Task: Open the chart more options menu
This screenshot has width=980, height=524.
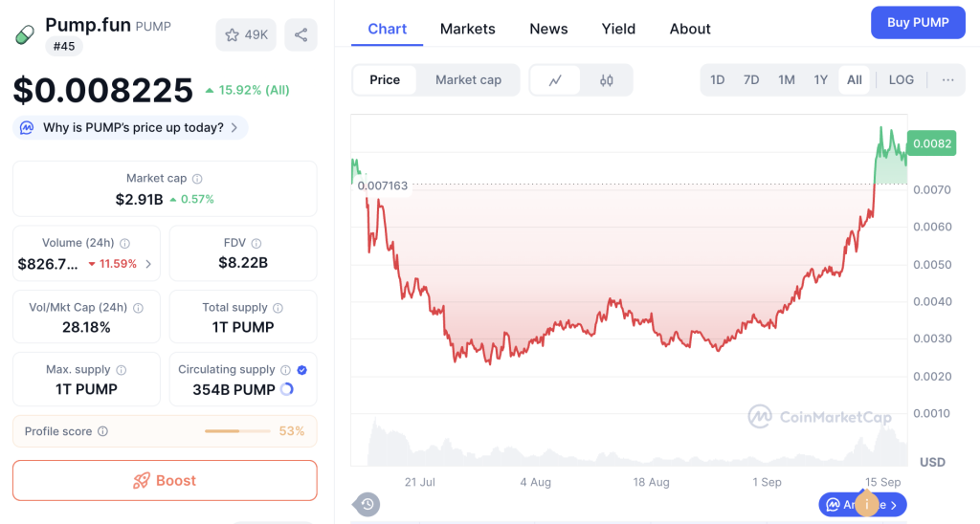Action: (947, 80)
